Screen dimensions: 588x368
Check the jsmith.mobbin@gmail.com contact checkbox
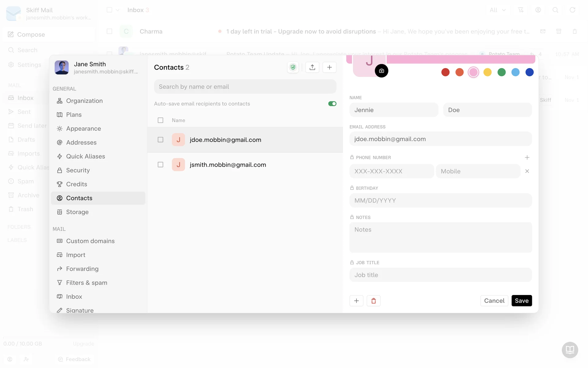coord(160,165)
